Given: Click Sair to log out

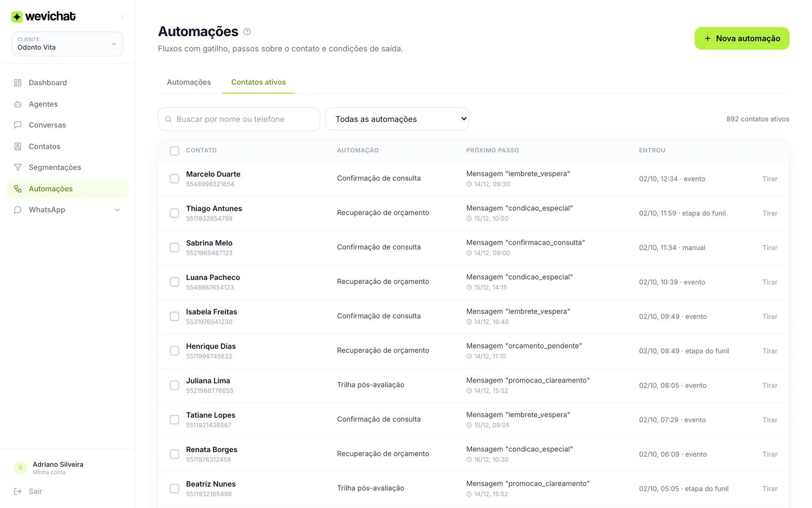Looking at the screenshot, I should 36,491.
